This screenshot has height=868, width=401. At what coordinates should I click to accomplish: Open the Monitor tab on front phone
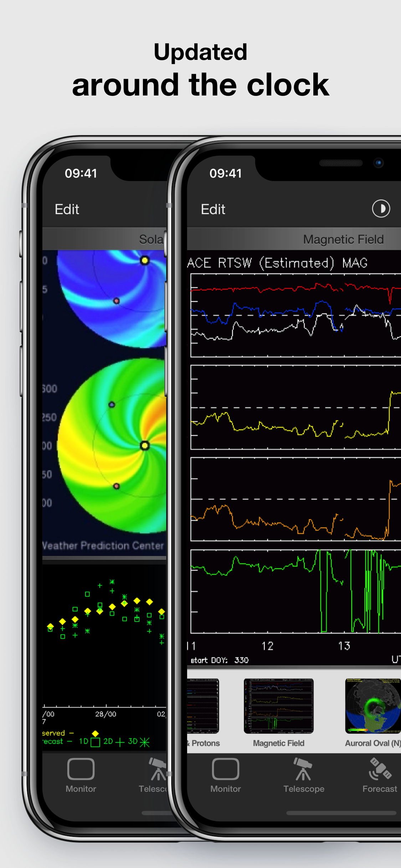tap(225, 775)
